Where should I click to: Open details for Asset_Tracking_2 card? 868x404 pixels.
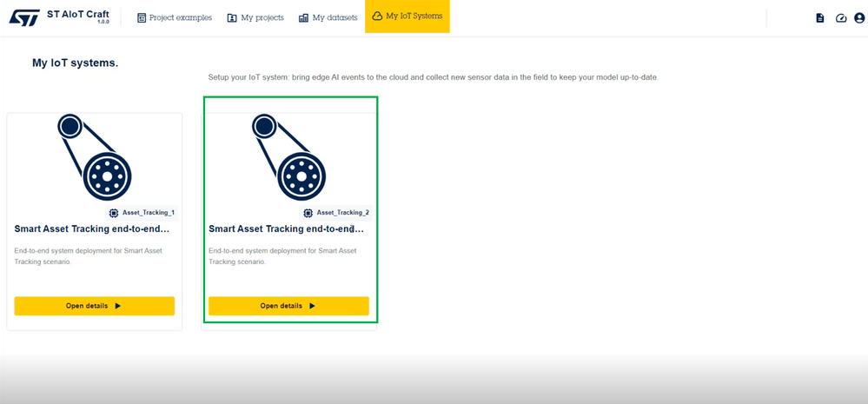(x=288, y=306)
